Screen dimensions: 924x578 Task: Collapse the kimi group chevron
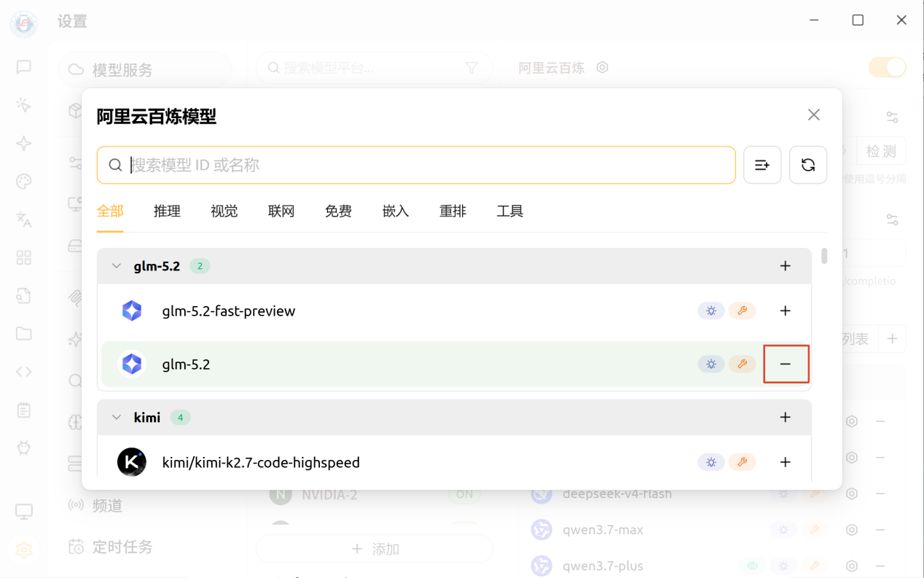click(117, 418)
